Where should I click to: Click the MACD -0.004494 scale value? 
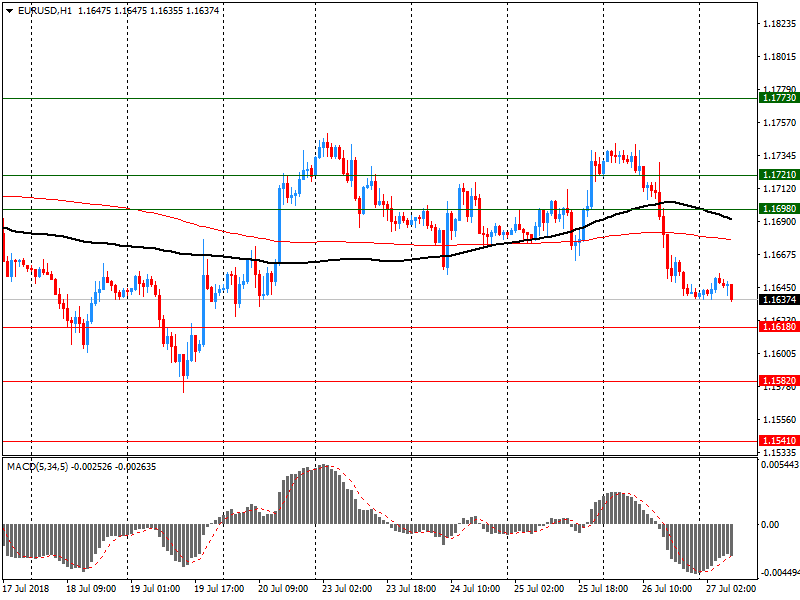coord(779,573)
